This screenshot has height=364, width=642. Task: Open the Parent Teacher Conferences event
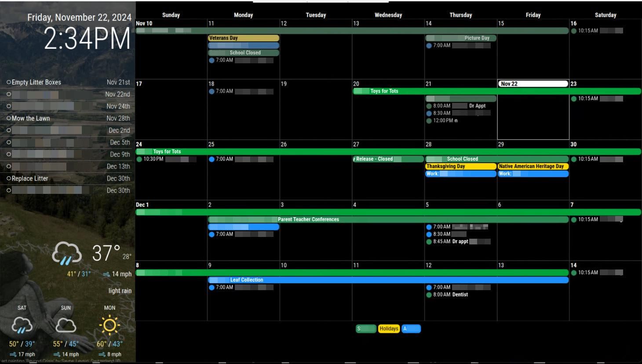click(388, 219)
